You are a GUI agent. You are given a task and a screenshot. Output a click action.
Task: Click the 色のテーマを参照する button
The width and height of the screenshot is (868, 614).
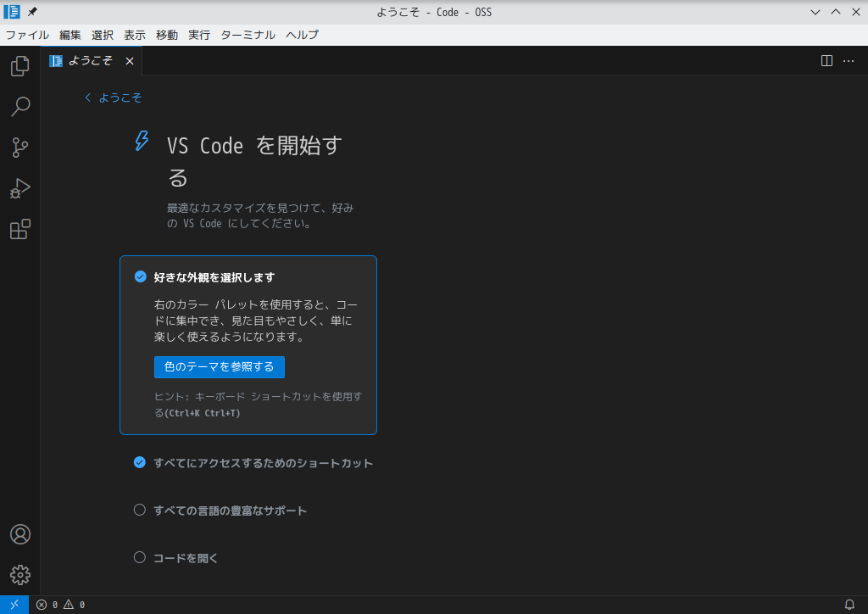pyautogui.click(x=220, y=367)
